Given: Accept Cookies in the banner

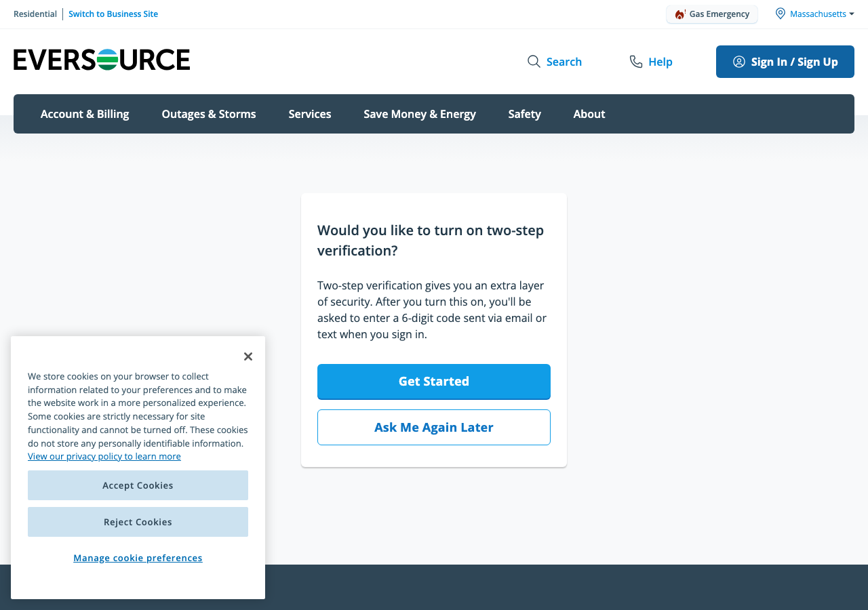Looking at the screenshot, I should (138, 485).
